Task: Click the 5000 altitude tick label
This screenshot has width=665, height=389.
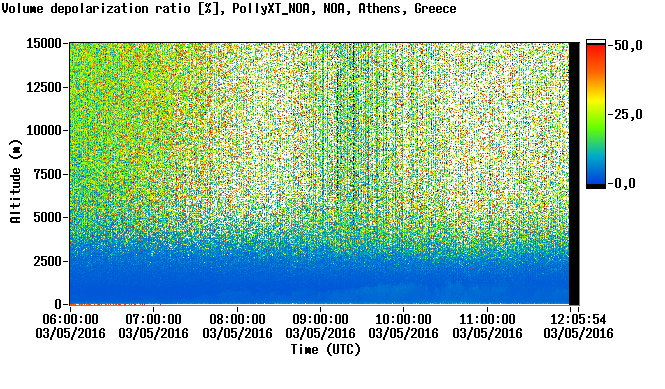Action: 48,218
